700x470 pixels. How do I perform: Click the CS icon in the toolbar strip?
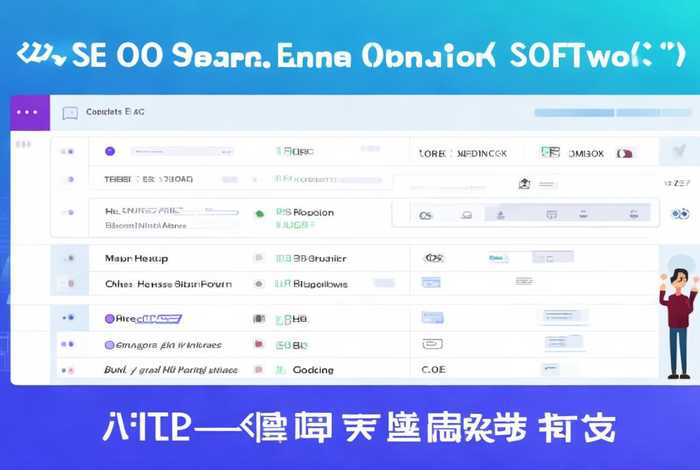tap(425, 216)
